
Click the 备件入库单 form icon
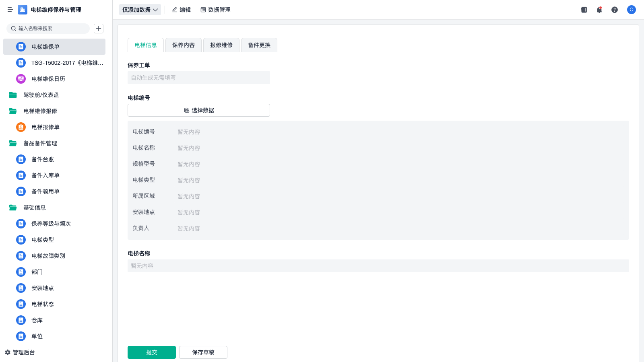point(21,175)
